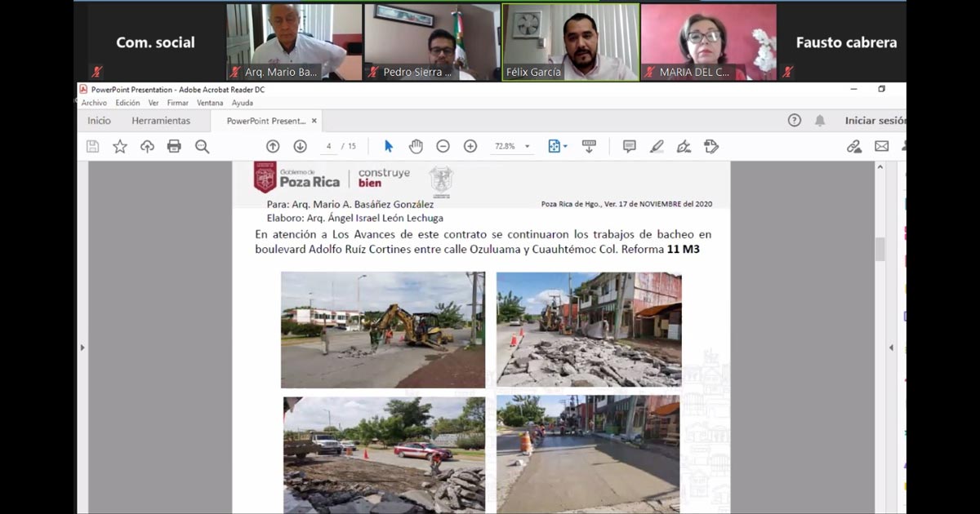Open the page fit options dropdown

tap(559, 146)
